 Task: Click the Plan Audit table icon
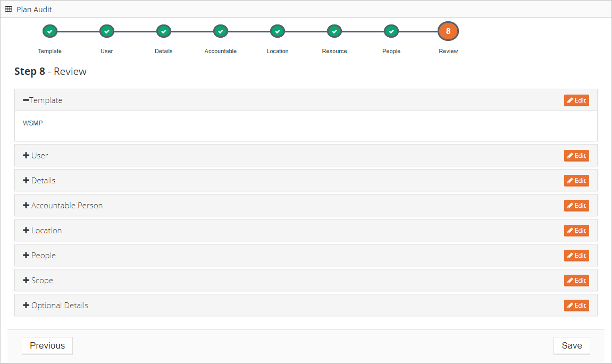(x=8, y=9)
